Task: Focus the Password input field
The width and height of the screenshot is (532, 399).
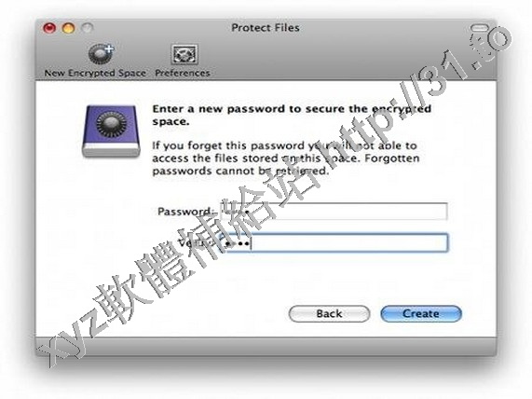Action: click(334, 212)
